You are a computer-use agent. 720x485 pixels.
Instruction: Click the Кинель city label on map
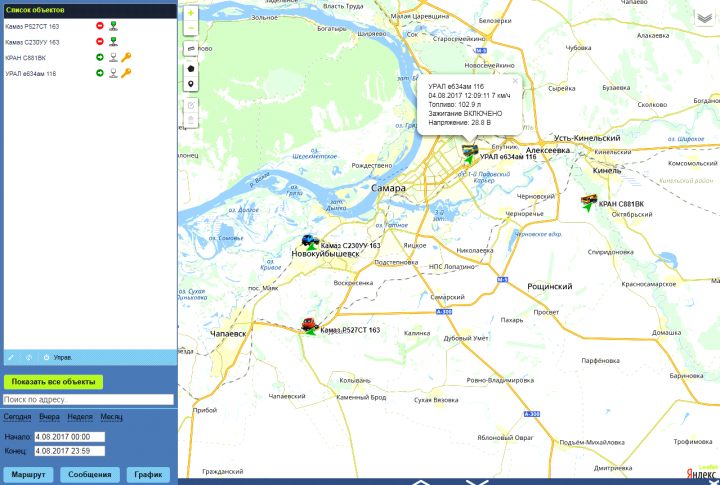(x=607, y=170)
